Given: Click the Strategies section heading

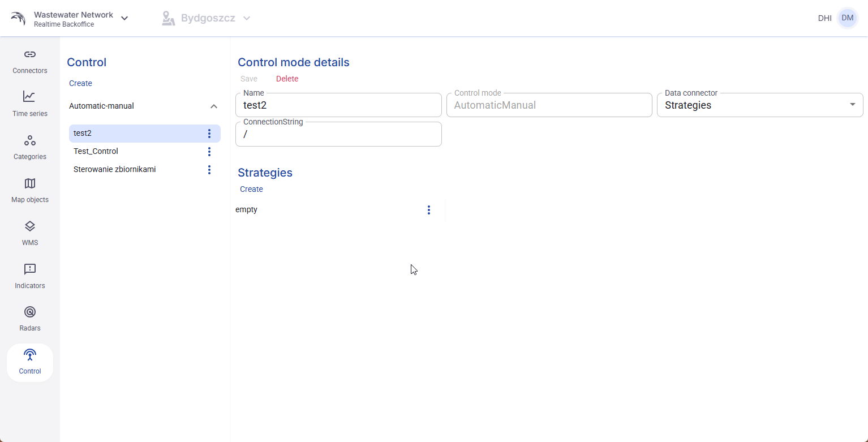Looking at the screenshot, I should [265, 173].
